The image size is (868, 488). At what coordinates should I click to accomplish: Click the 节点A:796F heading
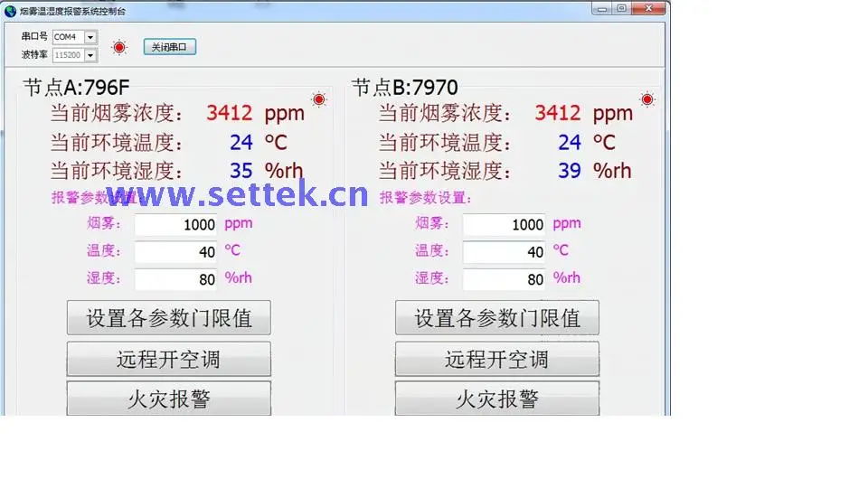(x=76, y=88)
